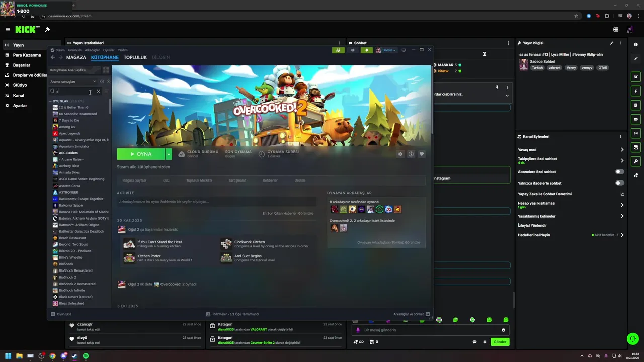The height and width of the screenshot is (362, 644).
Task: Expand Yavaş mod chevron
Action: click(622, 150)
